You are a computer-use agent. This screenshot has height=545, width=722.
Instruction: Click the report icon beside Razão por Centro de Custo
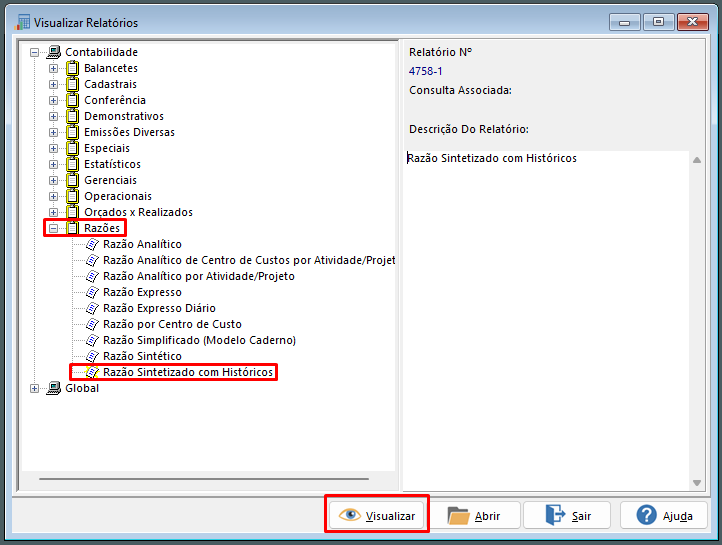92,324
